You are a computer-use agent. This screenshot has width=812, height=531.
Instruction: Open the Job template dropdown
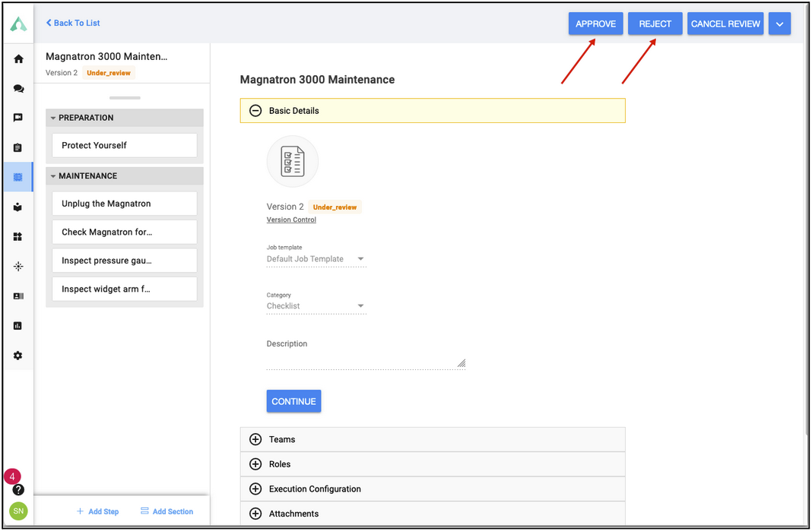316,259
